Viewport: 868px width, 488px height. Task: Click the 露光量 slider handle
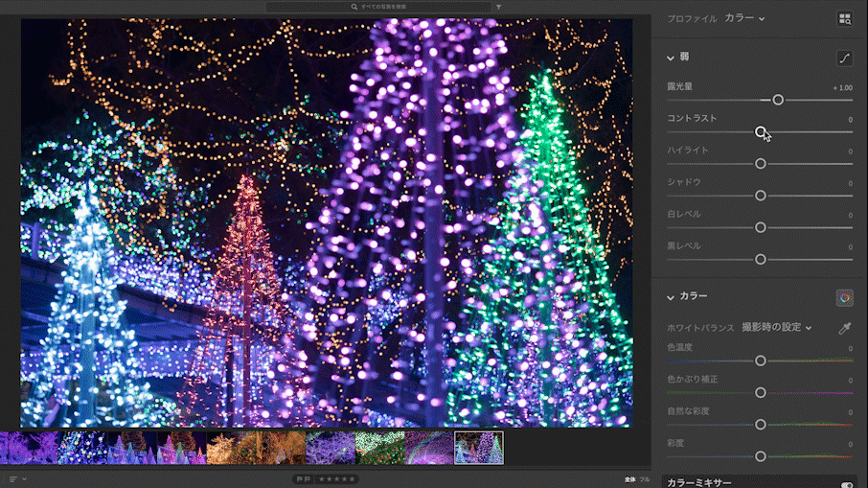[778, 100]
